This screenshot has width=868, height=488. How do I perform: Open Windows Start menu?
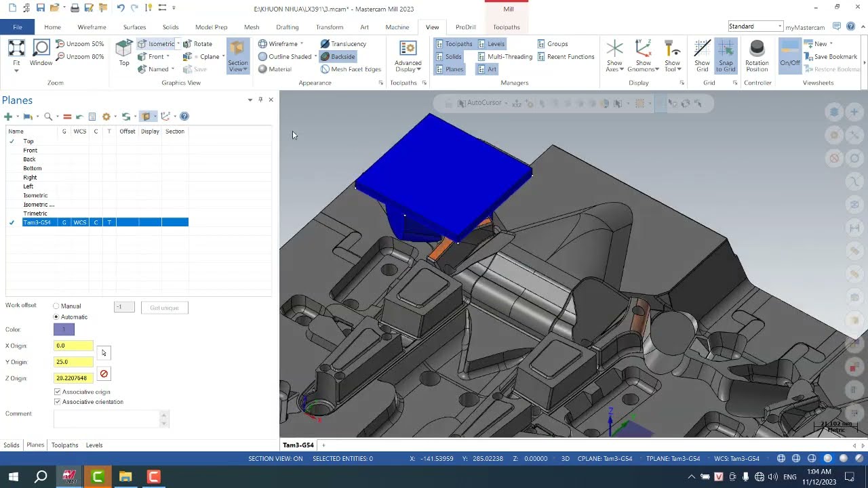13,476
